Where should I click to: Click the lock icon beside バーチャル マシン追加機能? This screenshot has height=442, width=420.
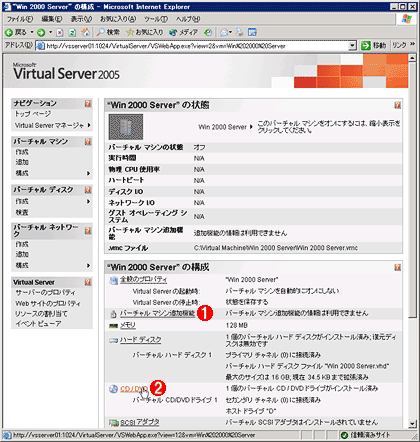pos(113,314)
